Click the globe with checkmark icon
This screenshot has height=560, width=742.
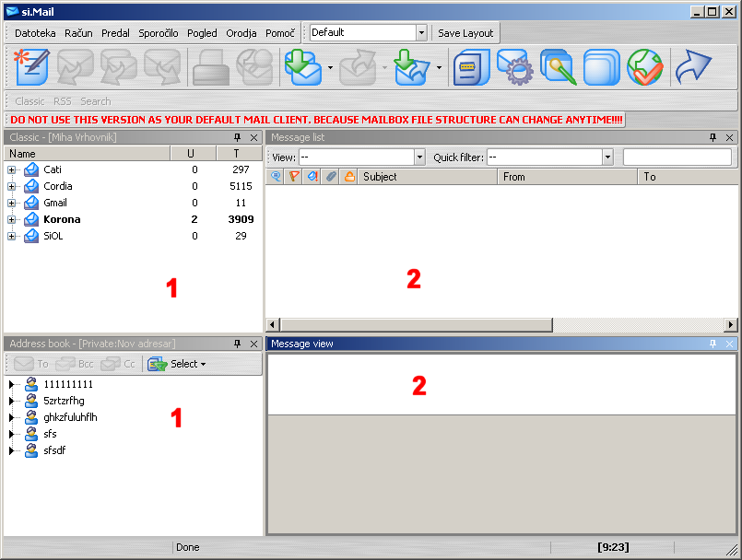tap(645, 67)
